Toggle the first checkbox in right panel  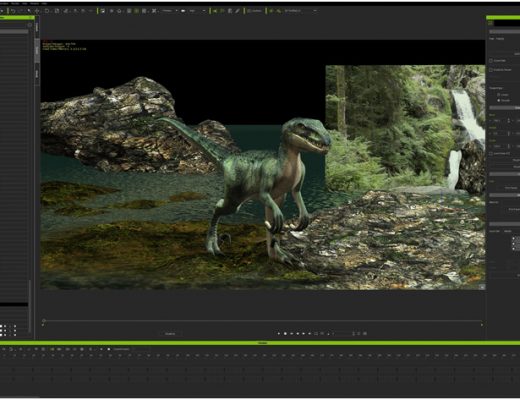coord(491,61)
